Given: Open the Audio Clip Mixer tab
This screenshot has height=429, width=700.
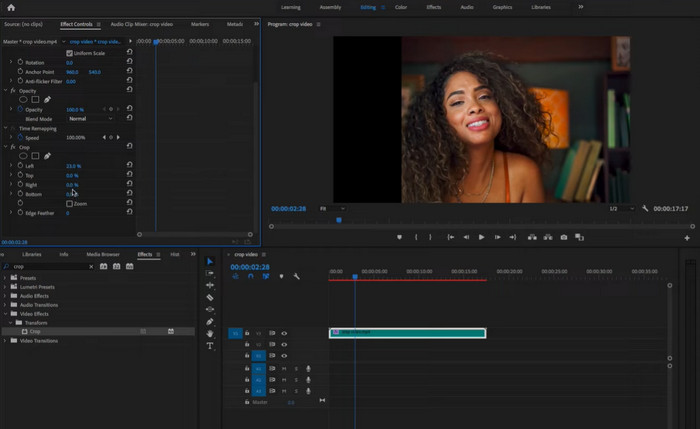Looking at the screenshot, I should click(x=142, y=24).
